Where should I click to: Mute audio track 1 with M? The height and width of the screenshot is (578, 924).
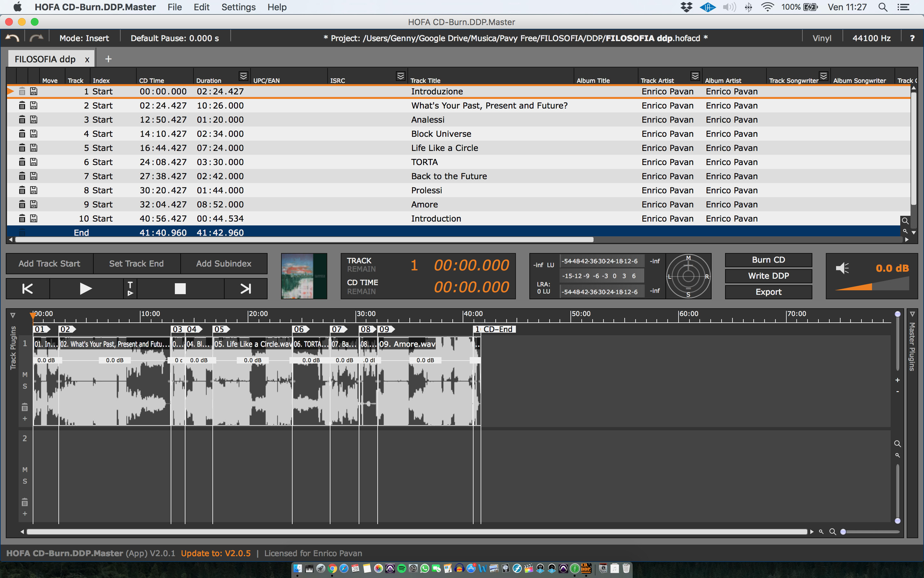pyautogui.click(x=25, y=375)
